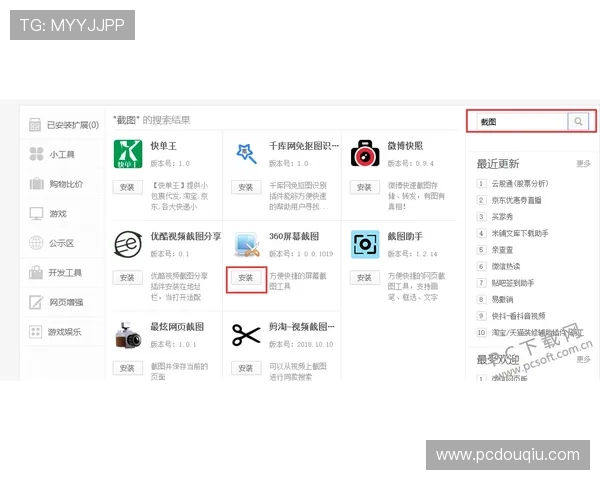Open the 最炫网页截图 title link
The width and height of the screenshot is (600, 480).
tap(177, 327)
